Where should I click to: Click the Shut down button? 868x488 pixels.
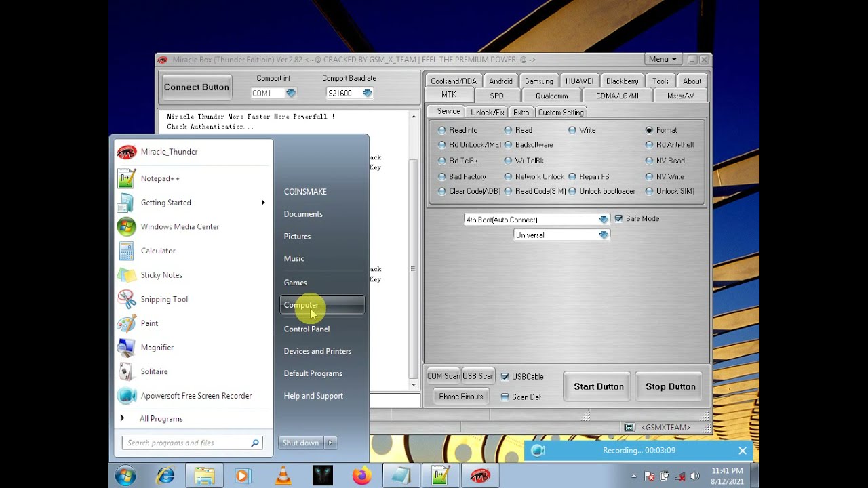click(301, 443)
